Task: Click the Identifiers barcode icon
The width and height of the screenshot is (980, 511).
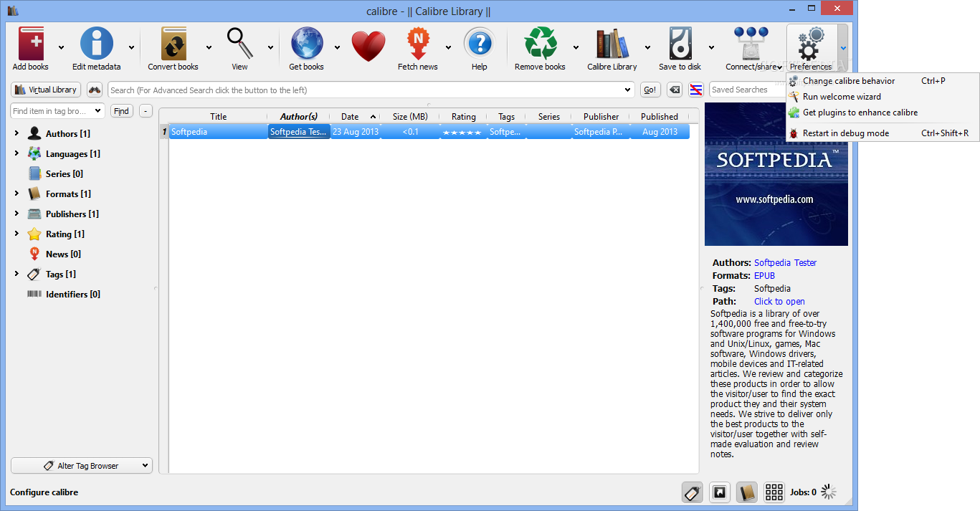Action: (x=34, y=294)
